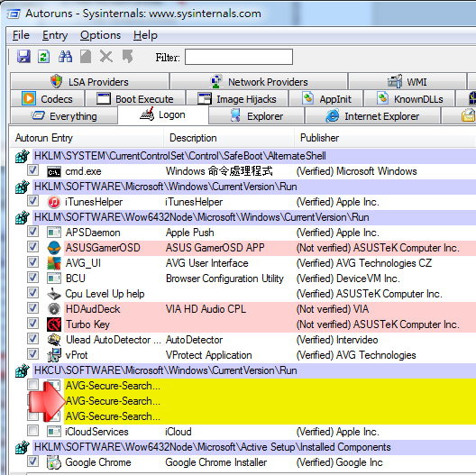Uncheck the Turbo Key entry checkbox
Viewport: 476px width, 475px height.
point(32,323)
